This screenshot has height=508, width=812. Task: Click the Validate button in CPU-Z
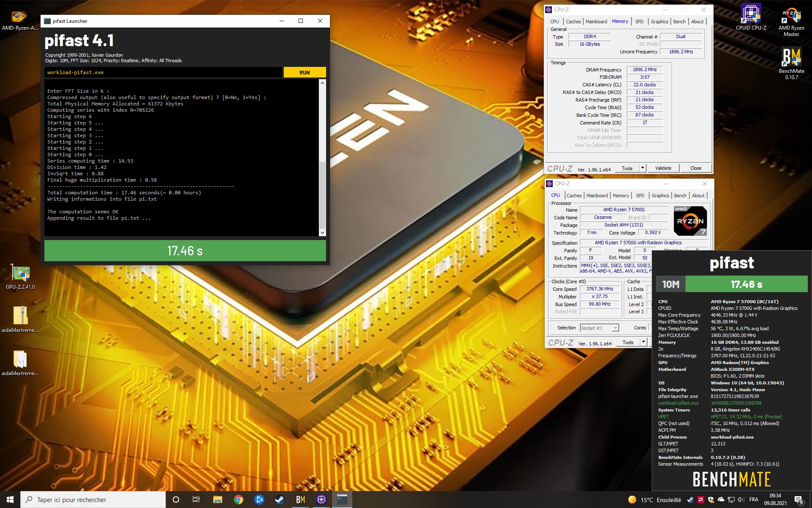[663, 168]
